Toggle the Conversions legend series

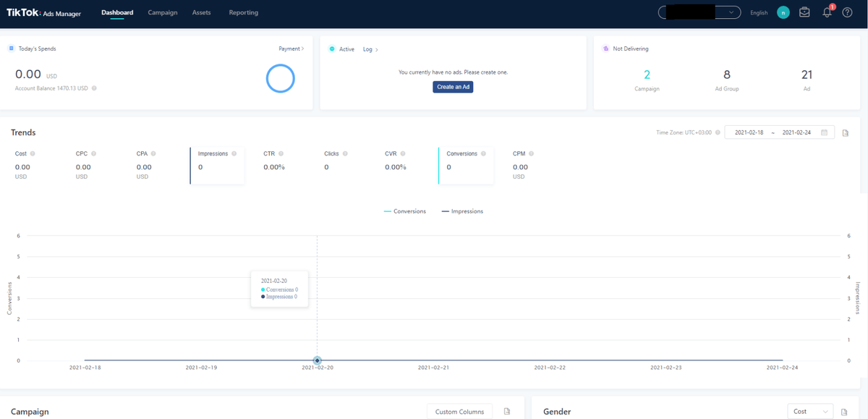pyautogui.click(x=405, y=211)
